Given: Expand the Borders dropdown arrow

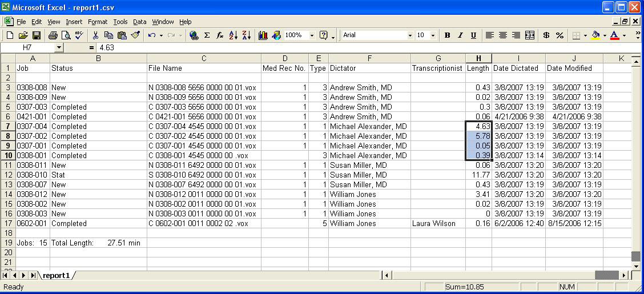Looking at the screenshot, I should point(585,35).
